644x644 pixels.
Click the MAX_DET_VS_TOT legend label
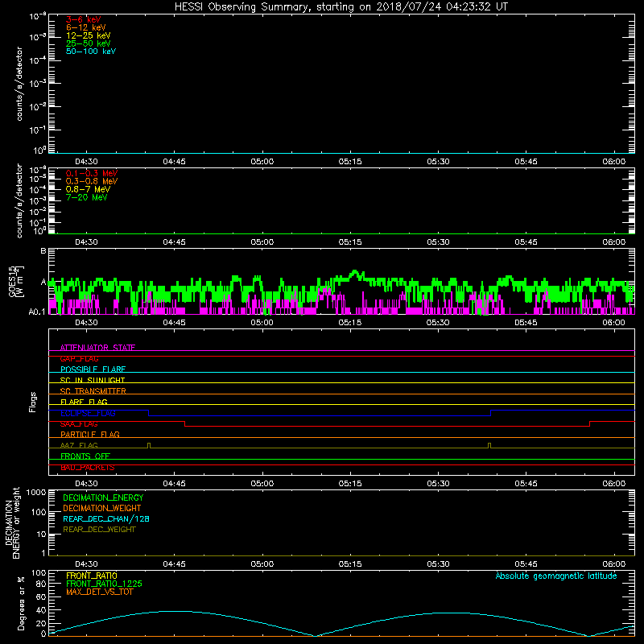point(99,592)
